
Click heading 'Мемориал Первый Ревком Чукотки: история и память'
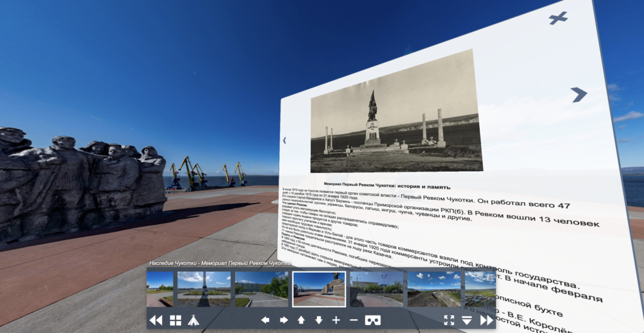pos(387,187)
